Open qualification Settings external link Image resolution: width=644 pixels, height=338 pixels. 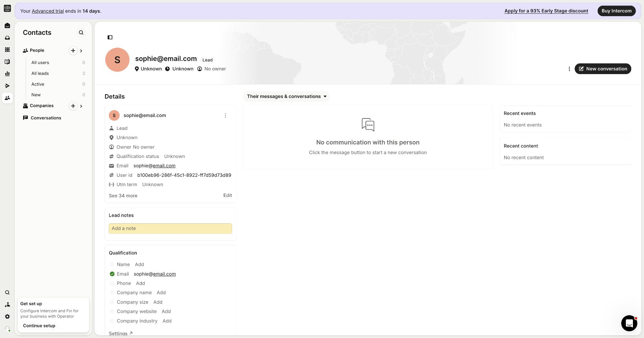click(121, 333)
